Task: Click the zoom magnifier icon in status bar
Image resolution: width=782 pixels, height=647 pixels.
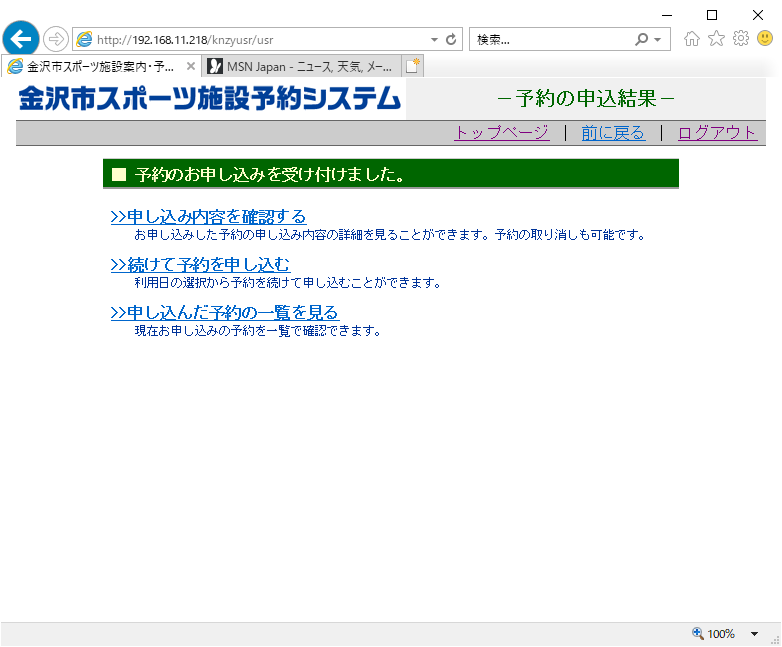Action: click(698, 633)
